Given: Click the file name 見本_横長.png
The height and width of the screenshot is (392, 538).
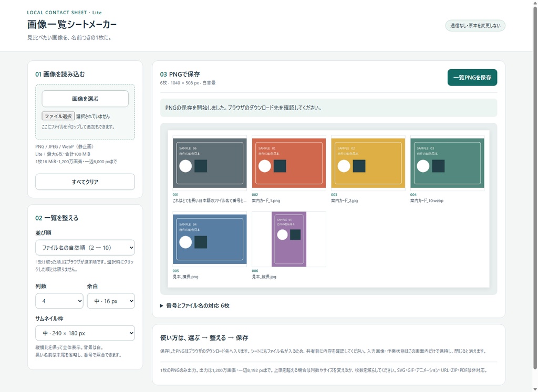Looking at the screenshot, I should 185,277.
